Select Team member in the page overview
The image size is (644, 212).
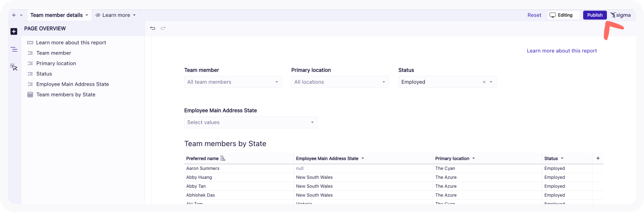coord(53,53)
